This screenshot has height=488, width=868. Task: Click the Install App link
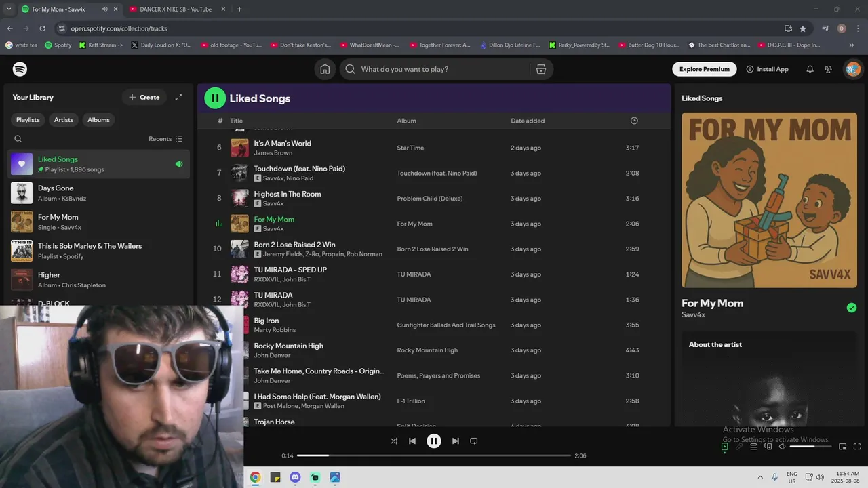click(x=767, y=69)
